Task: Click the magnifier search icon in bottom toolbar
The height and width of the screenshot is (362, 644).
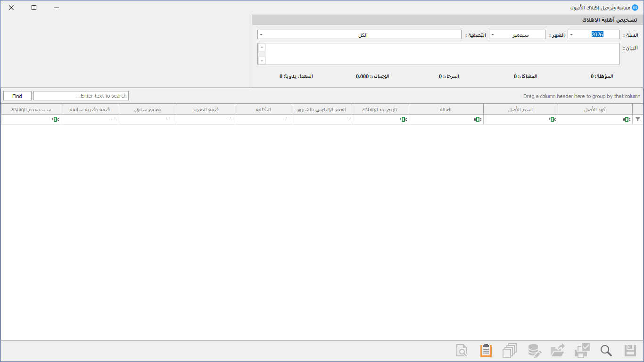Action: 606,351
